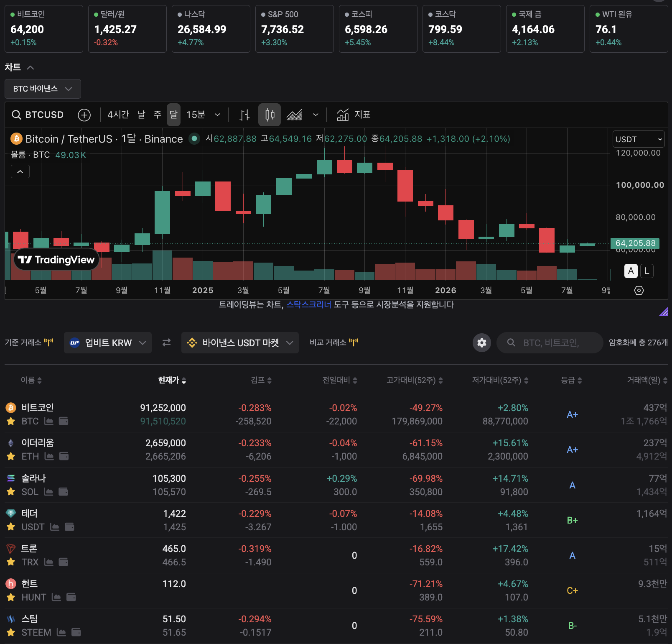Select 주 weekly timeframe
Image resolution: width=672 pixels, height=644 pixels.
click(158, 115)
